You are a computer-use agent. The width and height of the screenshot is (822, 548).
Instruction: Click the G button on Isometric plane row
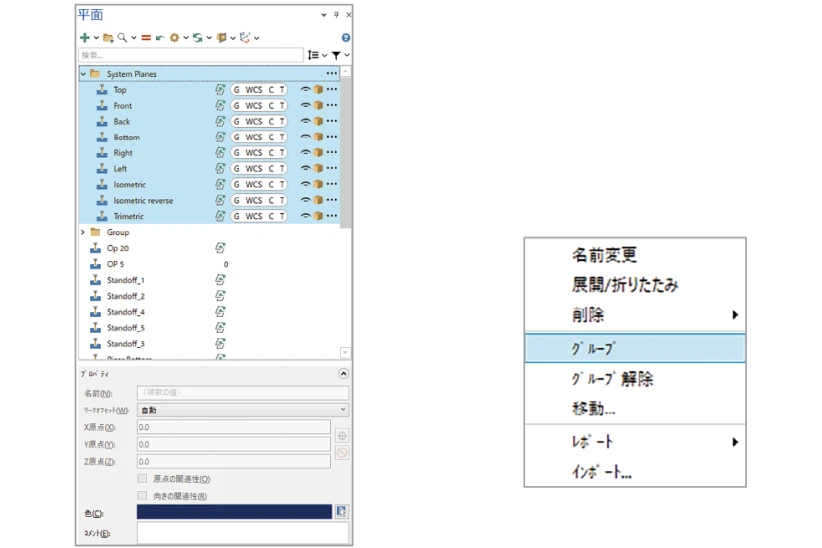[x=238, y=185]
